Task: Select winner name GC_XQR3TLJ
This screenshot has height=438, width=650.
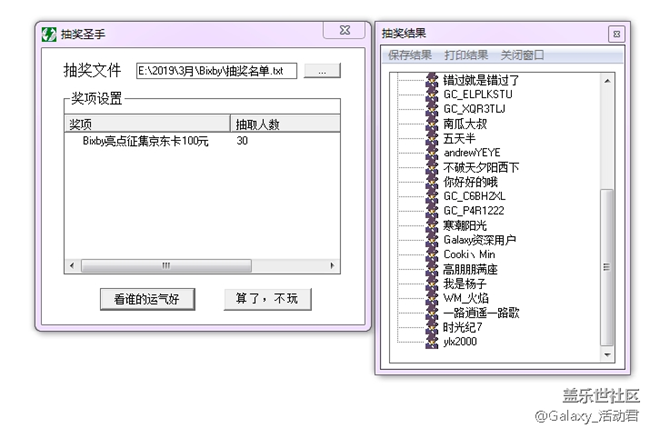Action: (475, 109)
